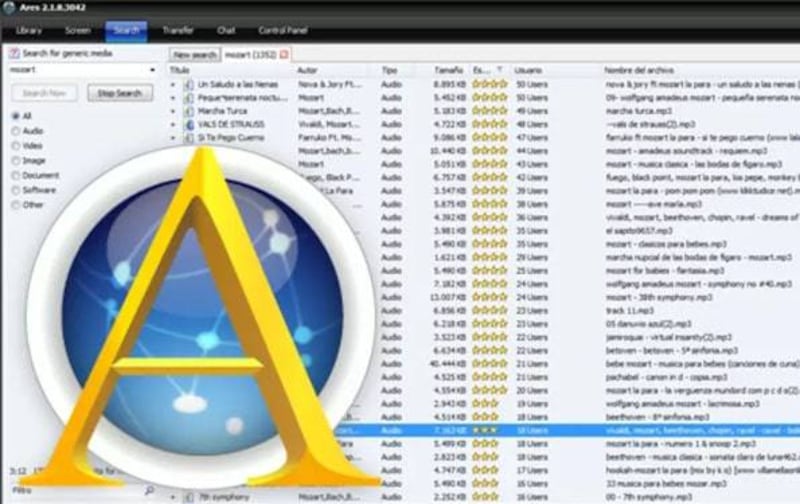This screenshot has width=800, height=504.
Task: Select 'mozart for babies - fantasia.mp3'
Action: coord(665,270)
